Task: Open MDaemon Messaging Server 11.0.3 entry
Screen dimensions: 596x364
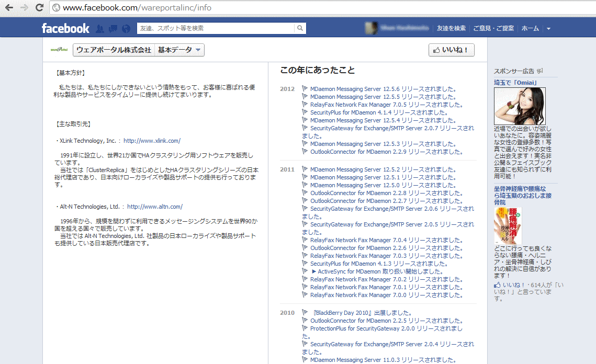Action: click(x=383, y=360)
